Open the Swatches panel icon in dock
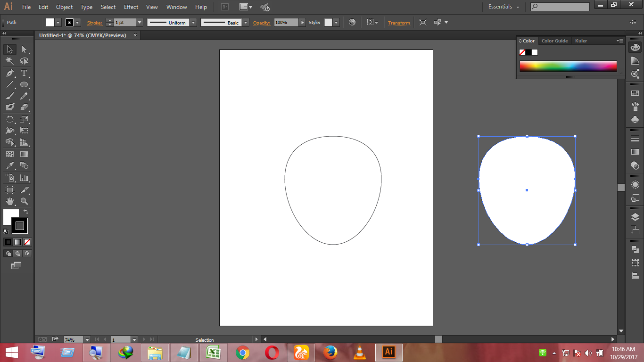The width and height of the screenshot is (644, 362). tap(635, 93)
